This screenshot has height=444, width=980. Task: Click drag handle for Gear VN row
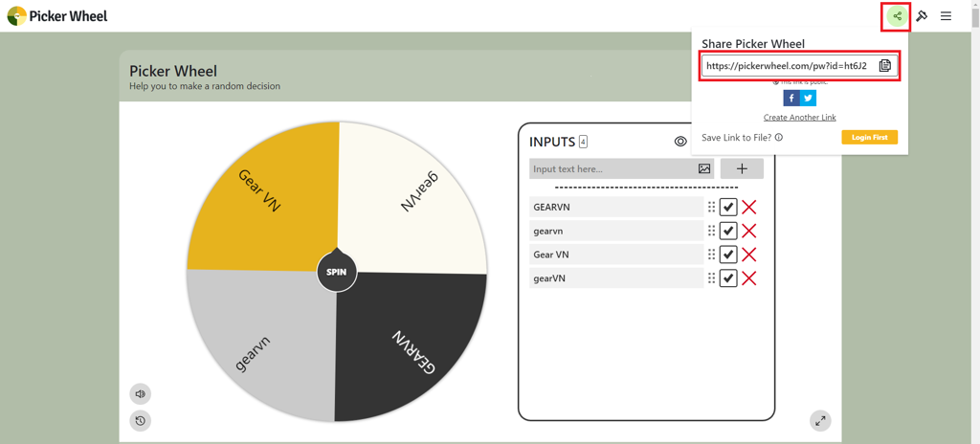(711, 255)
